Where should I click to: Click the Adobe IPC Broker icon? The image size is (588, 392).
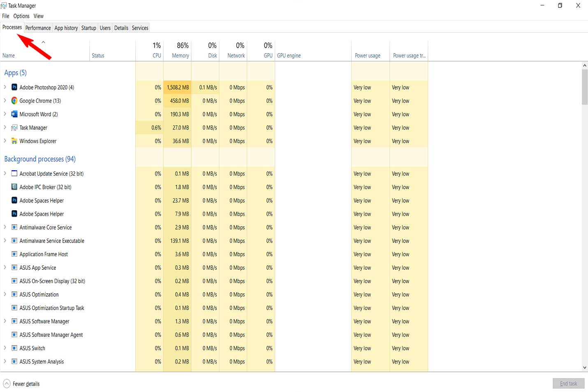point(14,187)
